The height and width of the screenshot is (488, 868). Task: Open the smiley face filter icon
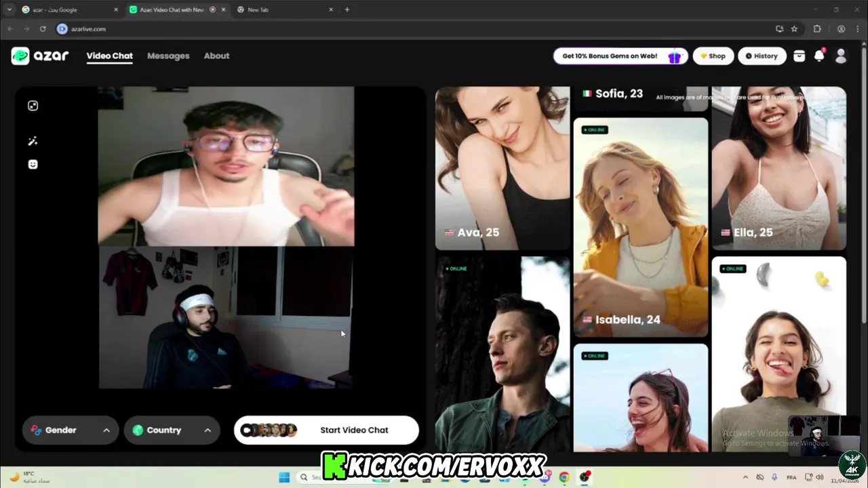(x=33, y=164)
